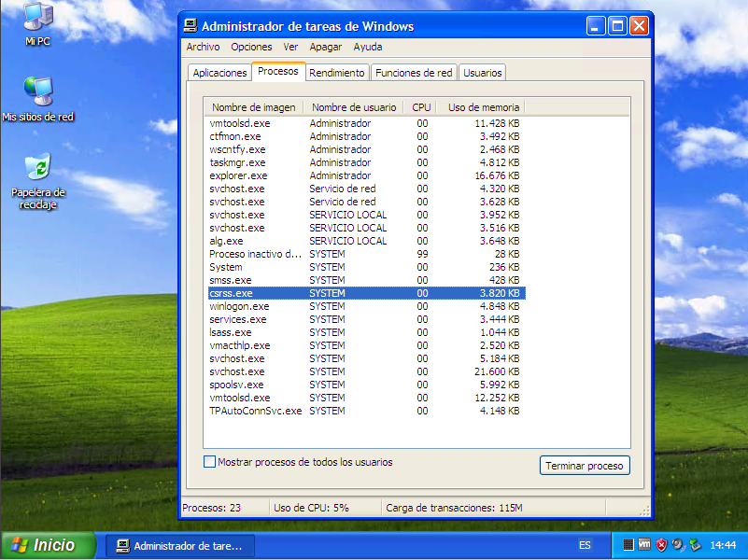Select the Proceso inactivo del sistema row

coord(366,254)
